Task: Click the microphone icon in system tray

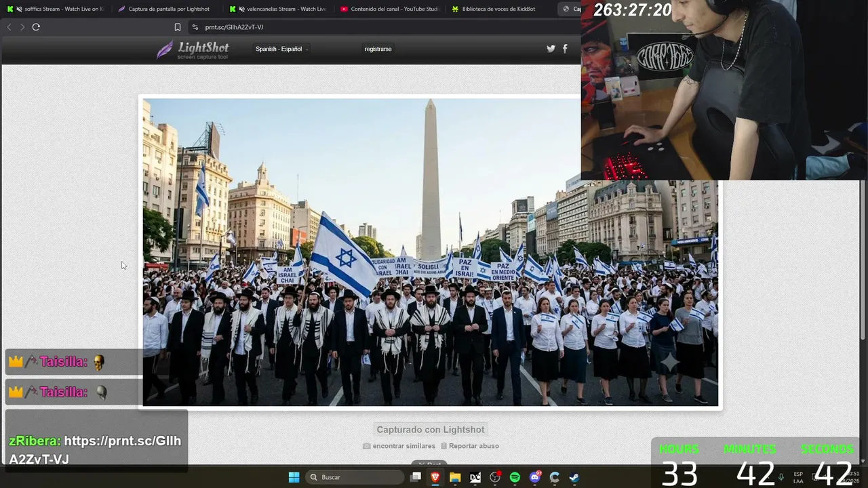Action: click(781, 477)
